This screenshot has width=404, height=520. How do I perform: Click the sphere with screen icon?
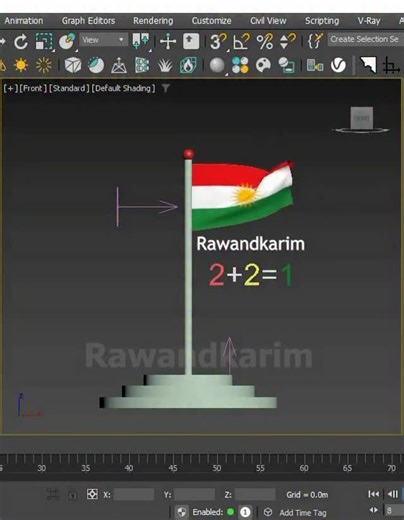(286, 65)
